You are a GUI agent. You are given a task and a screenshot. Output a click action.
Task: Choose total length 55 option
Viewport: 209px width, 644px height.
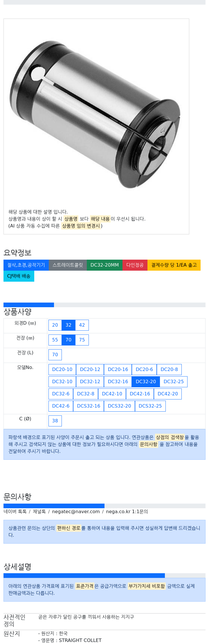tap(55, 340)
